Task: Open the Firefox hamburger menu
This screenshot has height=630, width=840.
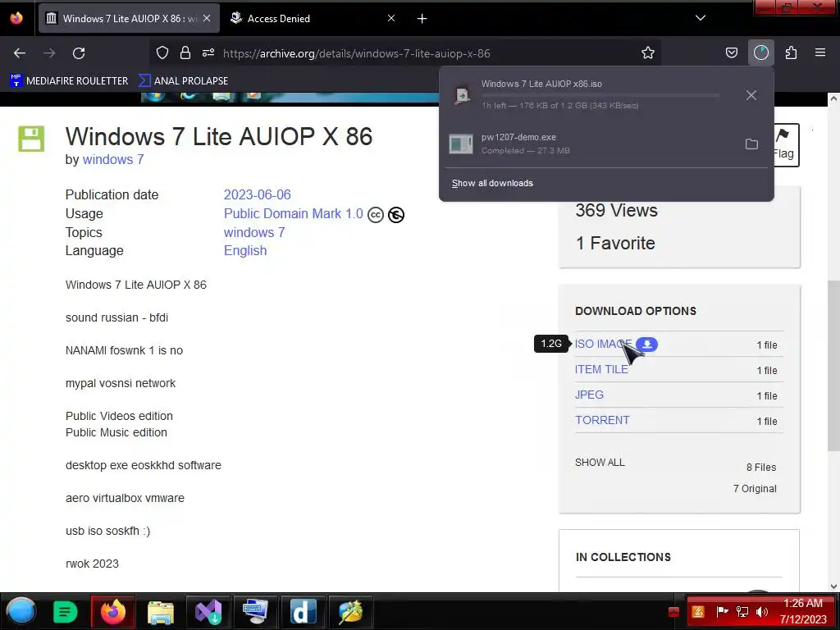Action: click(x=820, y=52)
